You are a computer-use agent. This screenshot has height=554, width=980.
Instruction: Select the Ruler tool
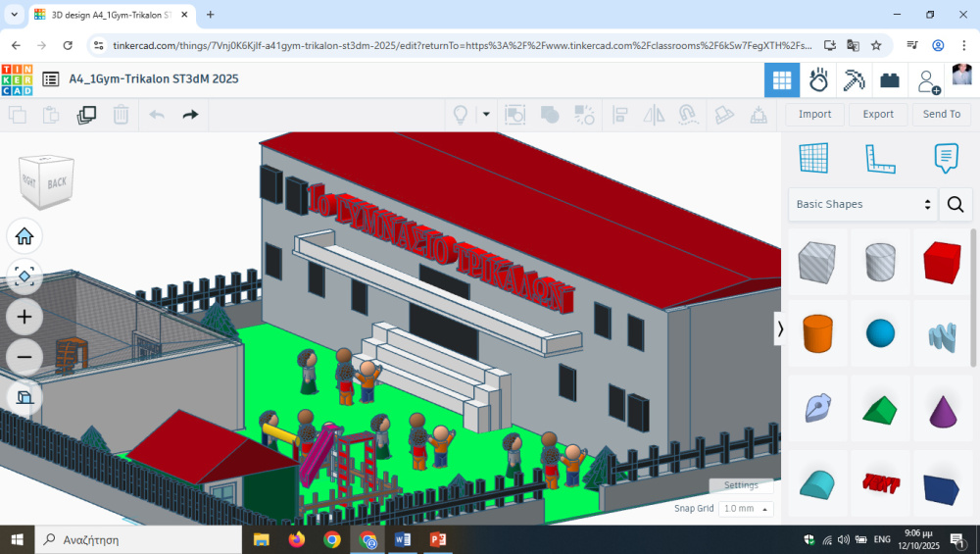coord(880,158)
